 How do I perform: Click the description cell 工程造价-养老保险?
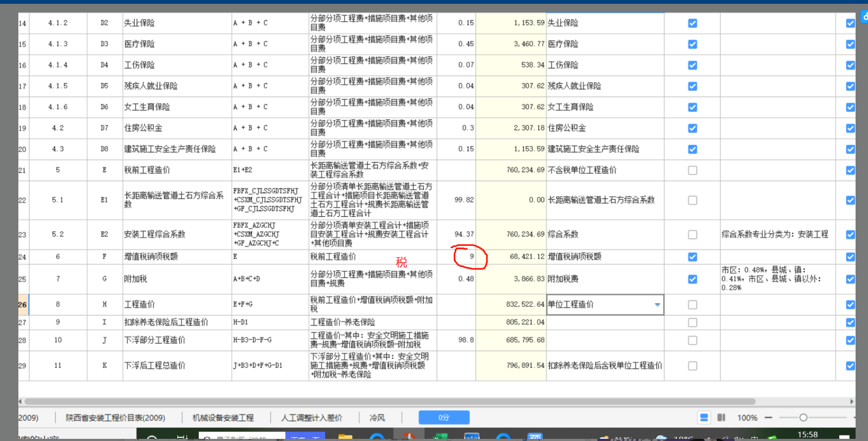tap(373, 322)
